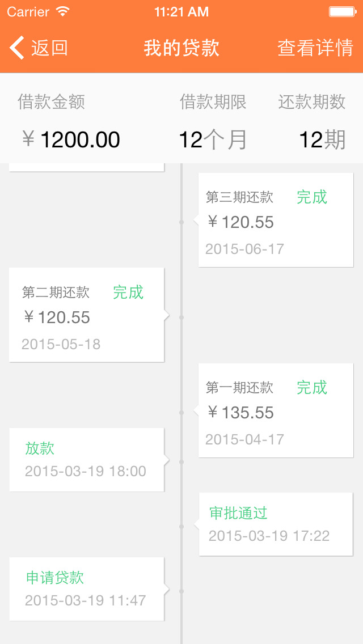This screenshot has width=363, height=644.
Task: Open the 审批通过 approval entry
Action: coord(276,524)
